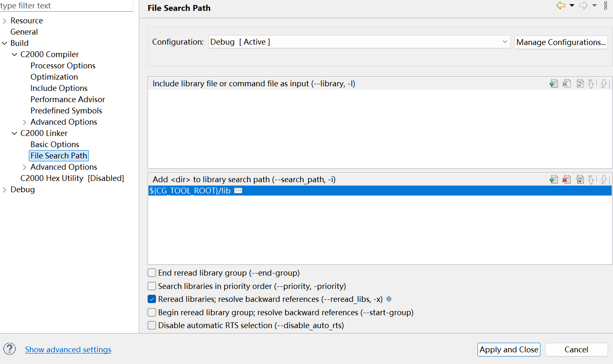Image resolution: width=613 pixels, height=364 pixels.
Task: Open Processor Options page
Action: 63,65
